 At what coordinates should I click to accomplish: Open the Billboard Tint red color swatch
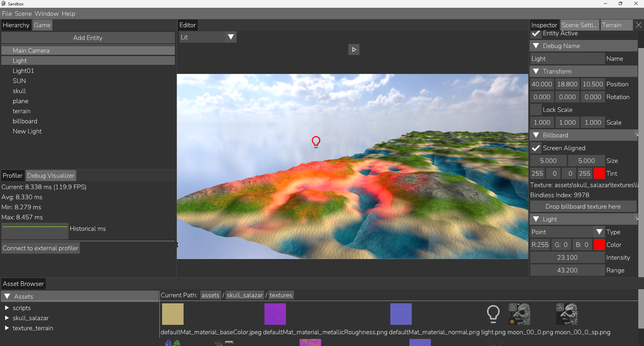(599, 174)
